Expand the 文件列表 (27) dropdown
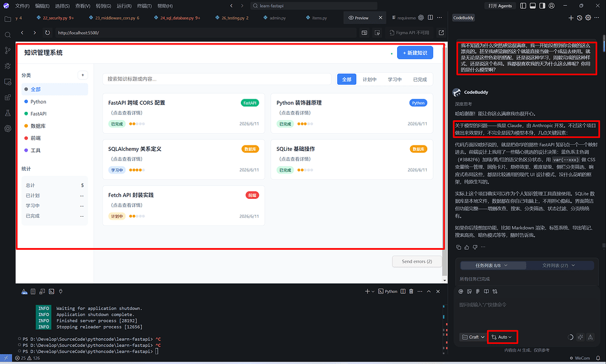This screenshot has height=364, width=606. [x=559, y=266]
